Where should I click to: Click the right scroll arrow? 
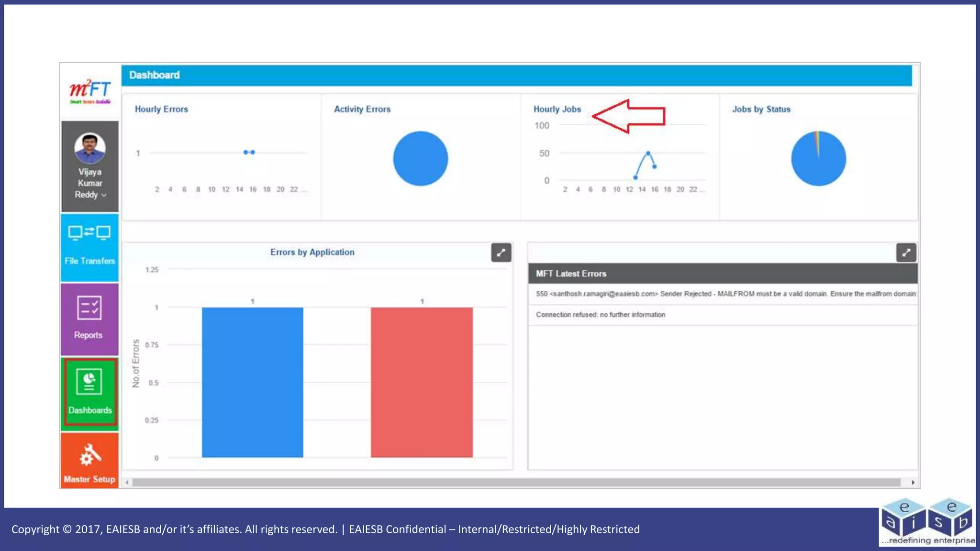tap(913, 483)
